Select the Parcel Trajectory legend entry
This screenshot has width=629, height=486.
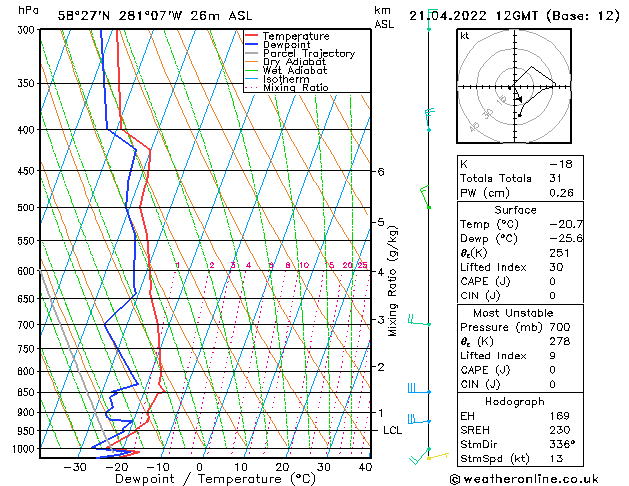pos(308,54)
